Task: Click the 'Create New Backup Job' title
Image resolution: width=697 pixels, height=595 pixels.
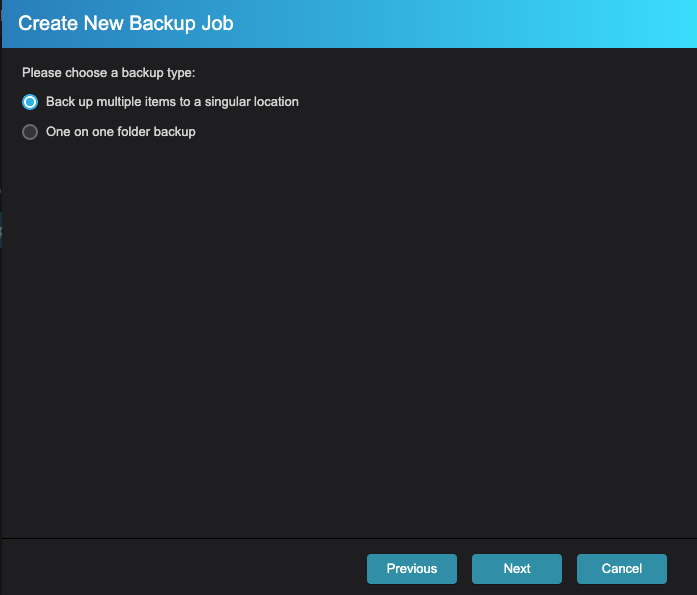Action: tap(126, 24)
